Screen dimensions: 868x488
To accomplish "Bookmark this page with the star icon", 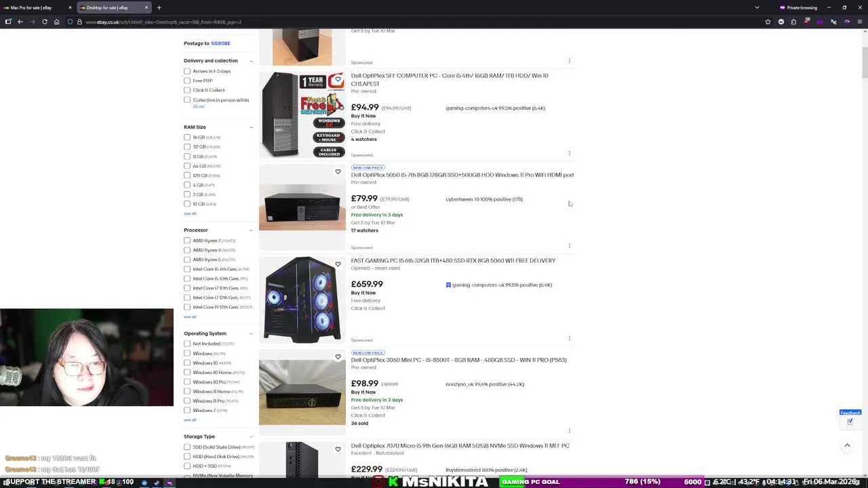I will [768, 22].
